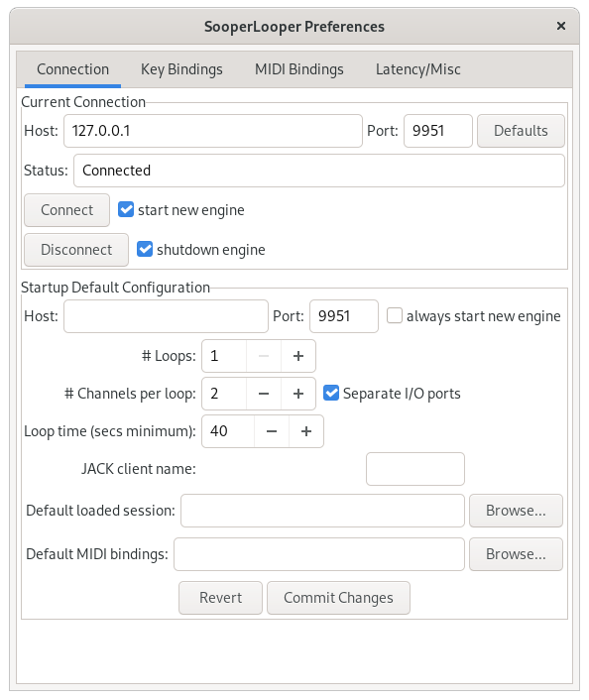Screen dimensions: 589x700
Task: Click the startup default Port field
Action: (344, 316)
